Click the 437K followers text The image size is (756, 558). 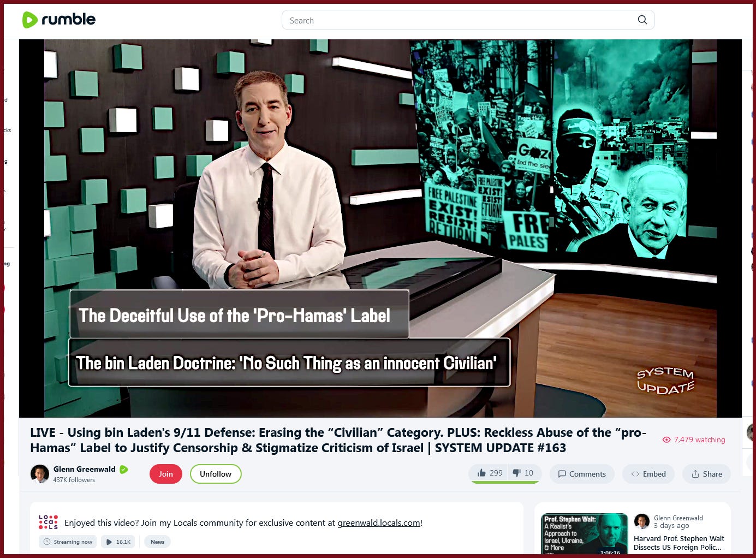click(74, 480)
